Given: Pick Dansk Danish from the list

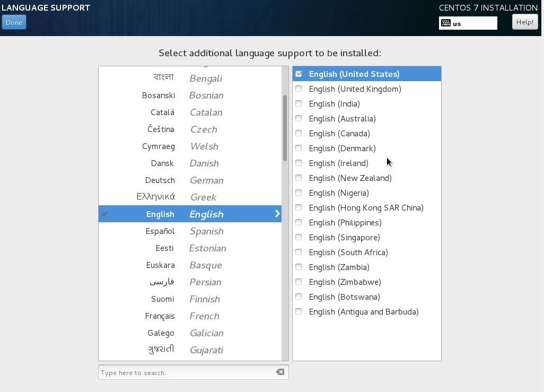Looking at the screenshot, I should click(189, 163).
